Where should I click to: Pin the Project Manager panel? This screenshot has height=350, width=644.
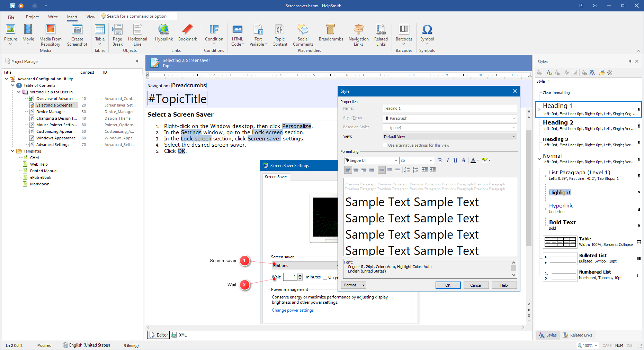coord(137,62)
